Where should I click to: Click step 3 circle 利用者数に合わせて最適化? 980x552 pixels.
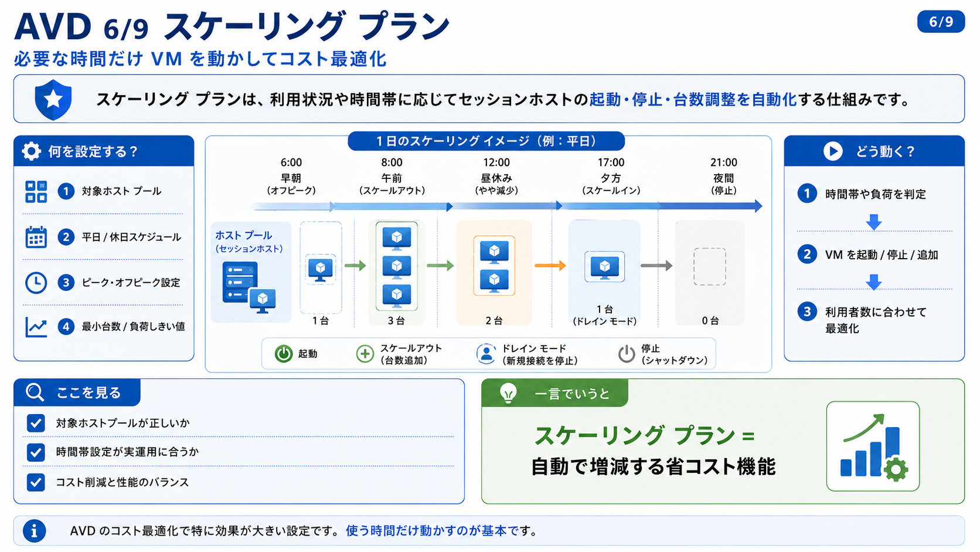click(807, 311)
